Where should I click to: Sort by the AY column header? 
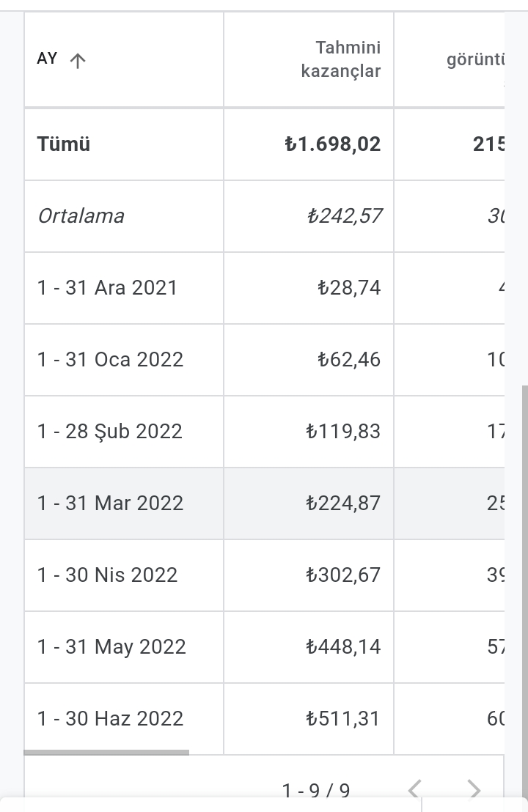click(x=47, y=58)
